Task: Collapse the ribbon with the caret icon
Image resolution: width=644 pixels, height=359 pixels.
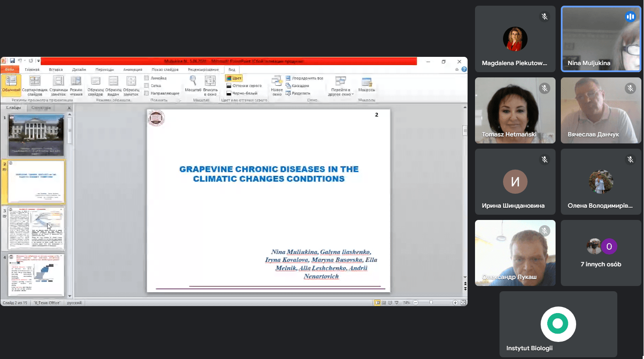Action: 457,69
